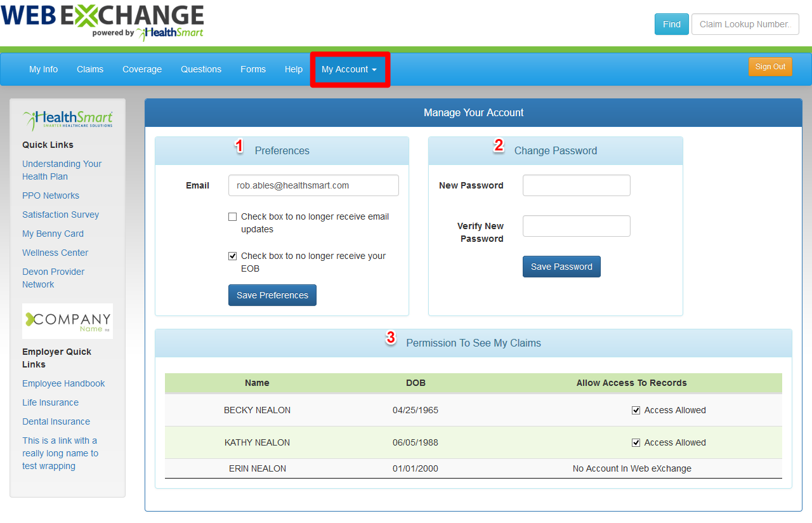This screenshot has height=523, width=812.
Task: Focus the Claim Lookup Number field
Action: tap(745, 24)
